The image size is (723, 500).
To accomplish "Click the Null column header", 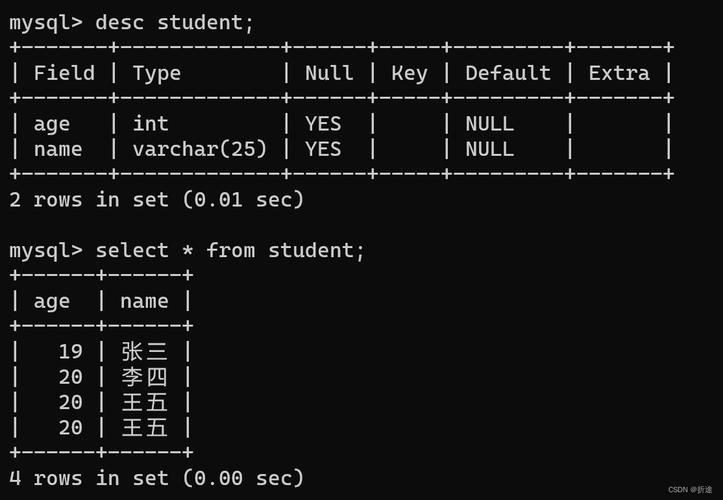I will click(x=329, y=73).
